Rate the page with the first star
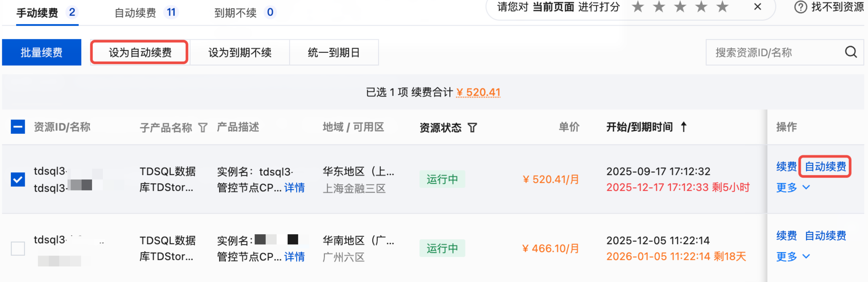 [x=638, y=7]
